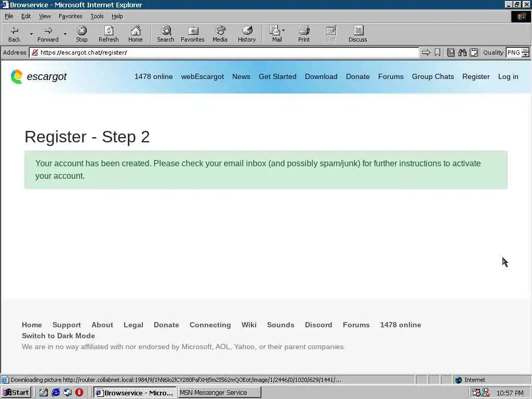Click the Register navigation link
This screenshot has height=399, width=532.
coord(476,77)
